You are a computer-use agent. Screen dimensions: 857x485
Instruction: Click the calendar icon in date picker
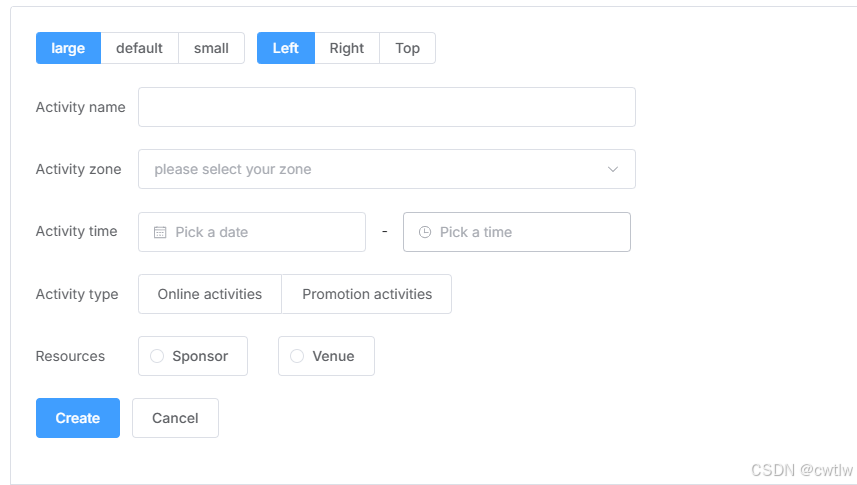(160, 232)
